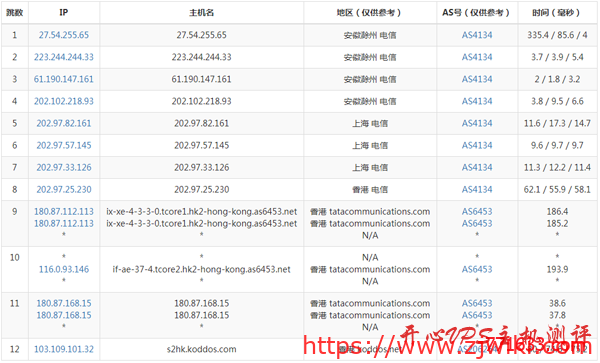This screenshot has width=600, height=363.
Task: Select hostname text 202.97.25.230
Action: [x=201, y=190]
